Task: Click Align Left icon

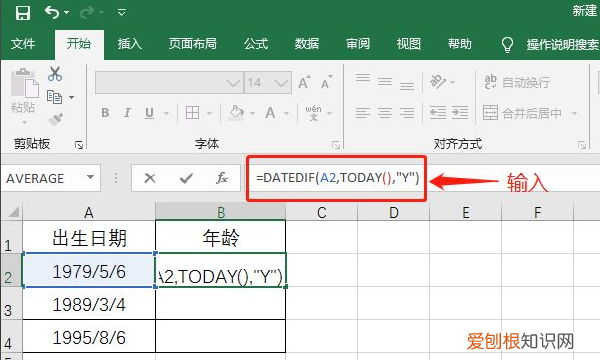Action: tap(362, 113)
